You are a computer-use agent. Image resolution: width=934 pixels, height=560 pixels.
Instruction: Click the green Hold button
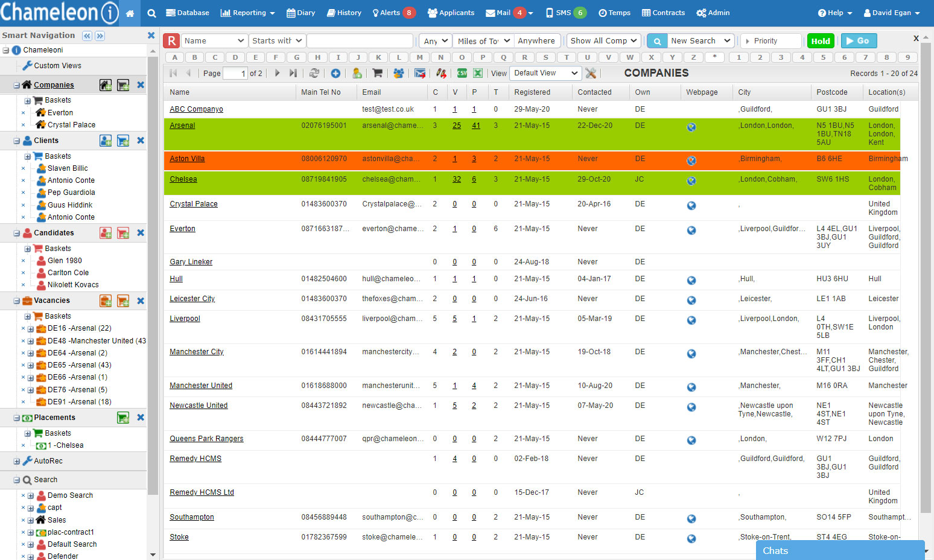pos(821,40)
